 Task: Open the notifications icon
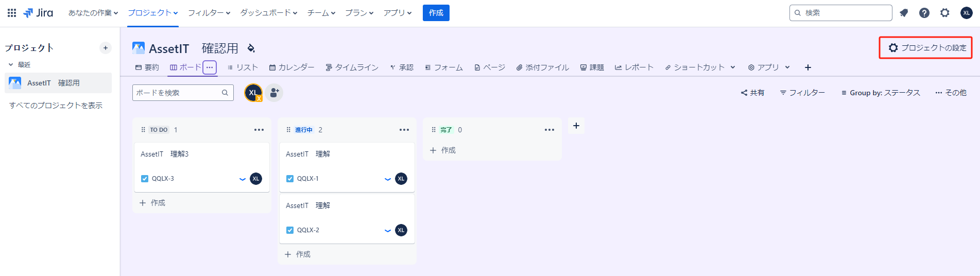pyautogui.click(x=904, y=13)
